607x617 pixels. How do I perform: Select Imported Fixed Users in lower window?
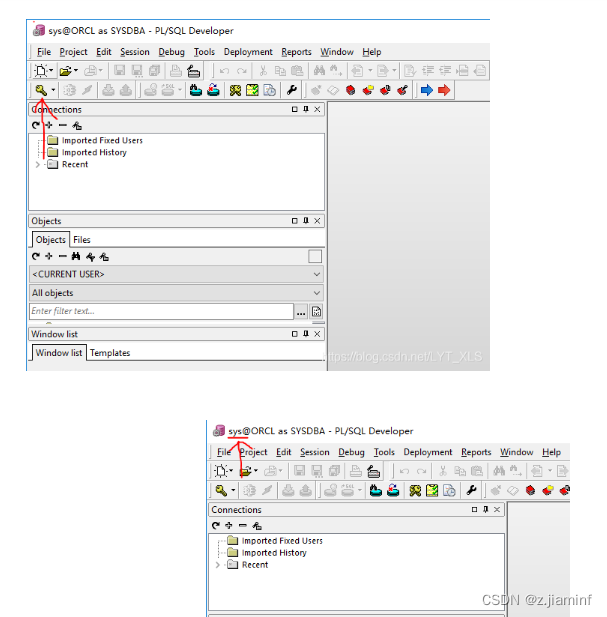click(x=282, y=541)
